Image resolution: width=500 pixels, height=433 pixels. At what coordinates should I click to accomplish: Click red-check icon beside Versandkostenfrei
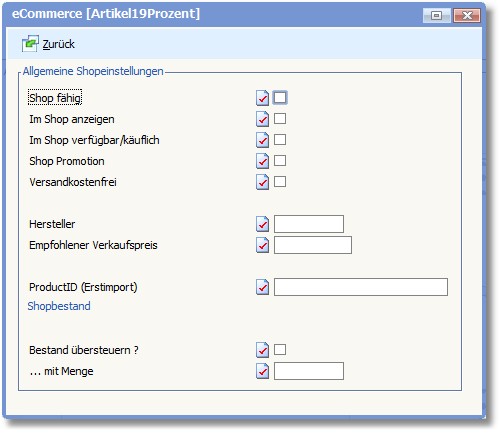pyautogui.click(x=262, y=182)
